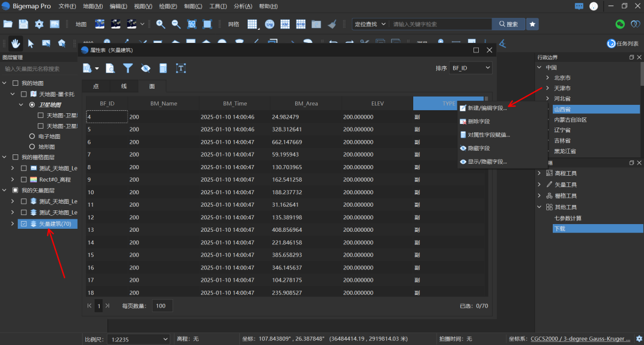Select the 电子地图 radio button
644x345 pixels.
(32, 136)
